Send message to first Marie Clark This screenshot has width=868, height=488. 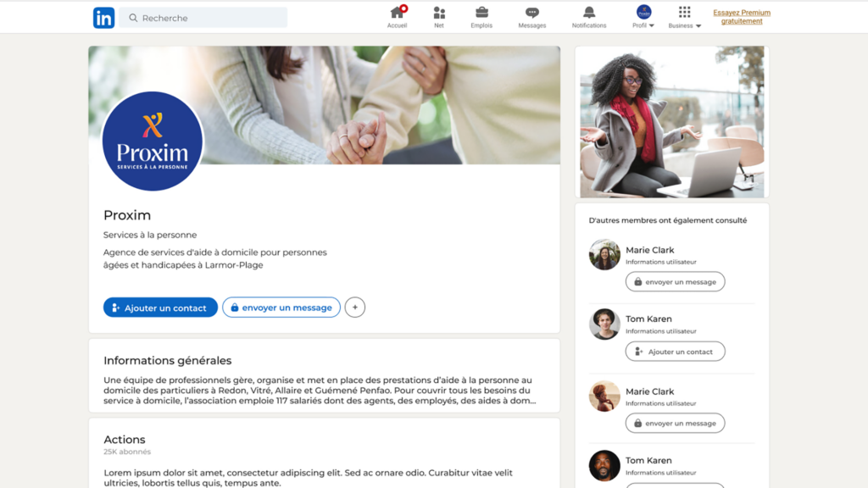[x=675, y=281]
